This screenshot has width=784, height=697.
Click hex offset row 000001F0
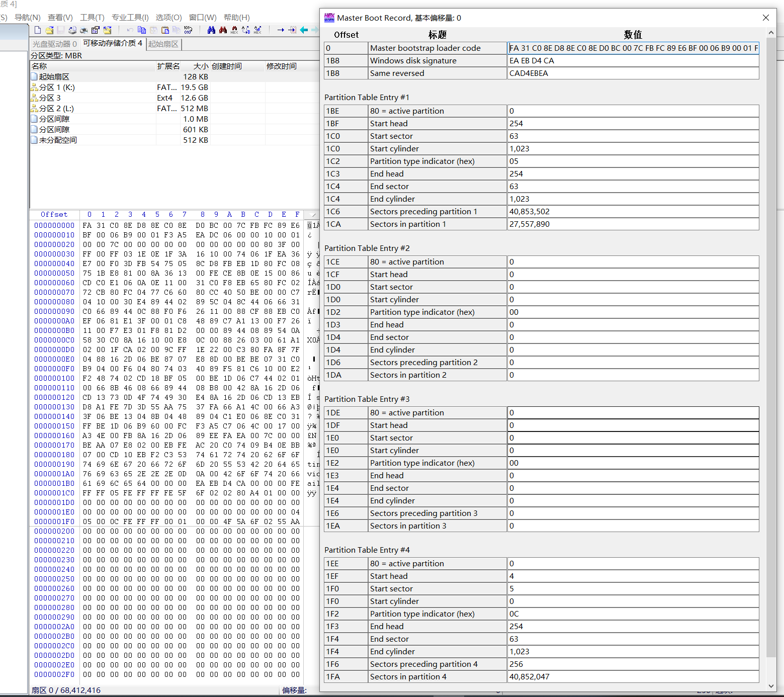(54, 522)
